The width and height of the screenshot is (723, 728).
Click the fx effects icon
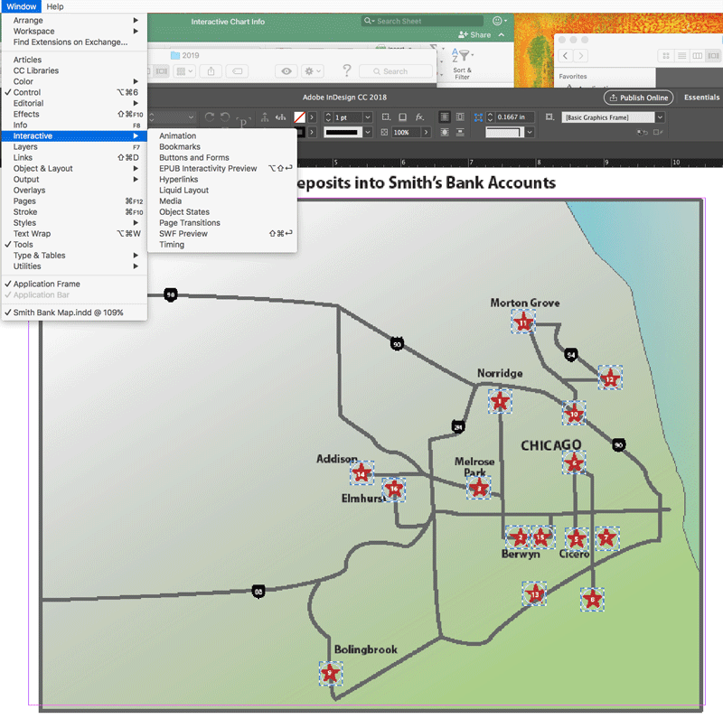click(x=419, y=117)
